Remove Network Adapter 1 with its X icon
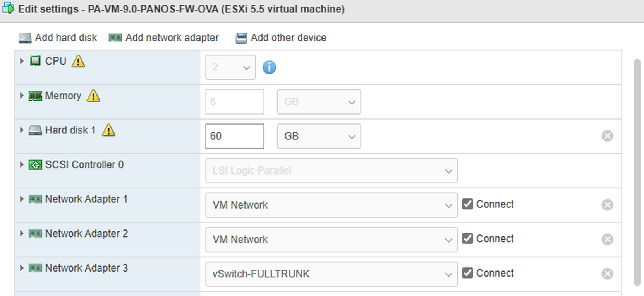Viewport: 644px width, 296px height. tap(607, 205)
